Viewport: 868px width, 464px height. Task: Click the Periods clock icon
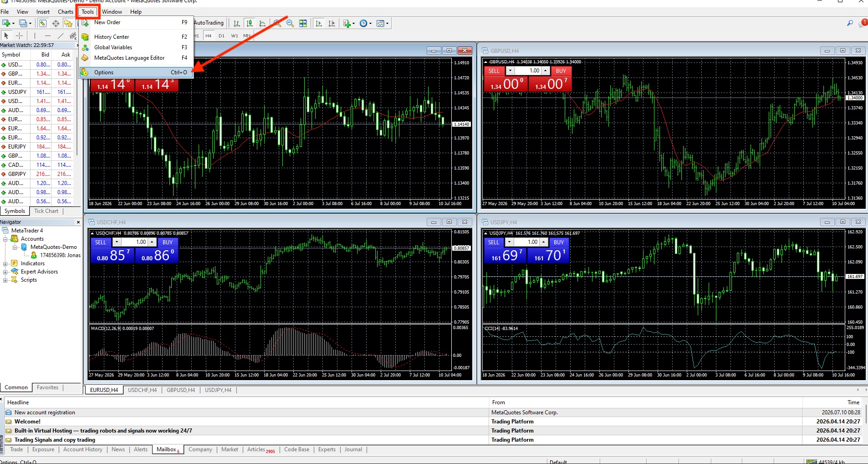pos(363,23)
